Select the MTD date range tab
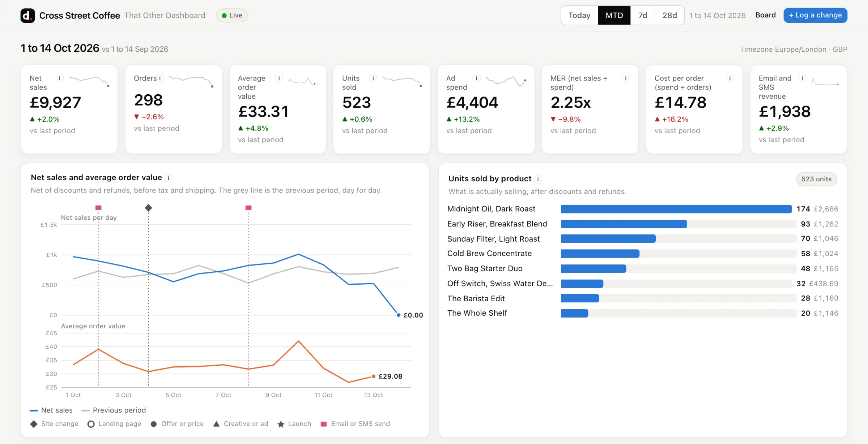This screenshot has width=868, height=444. click(614, 15)
